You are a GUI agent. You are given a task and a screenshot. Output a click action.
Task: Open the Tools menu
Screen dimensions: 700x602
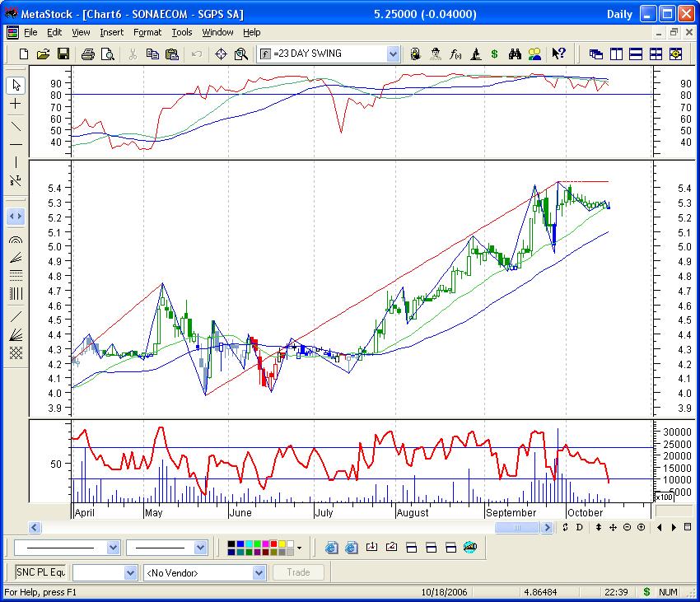click(181, 33)
